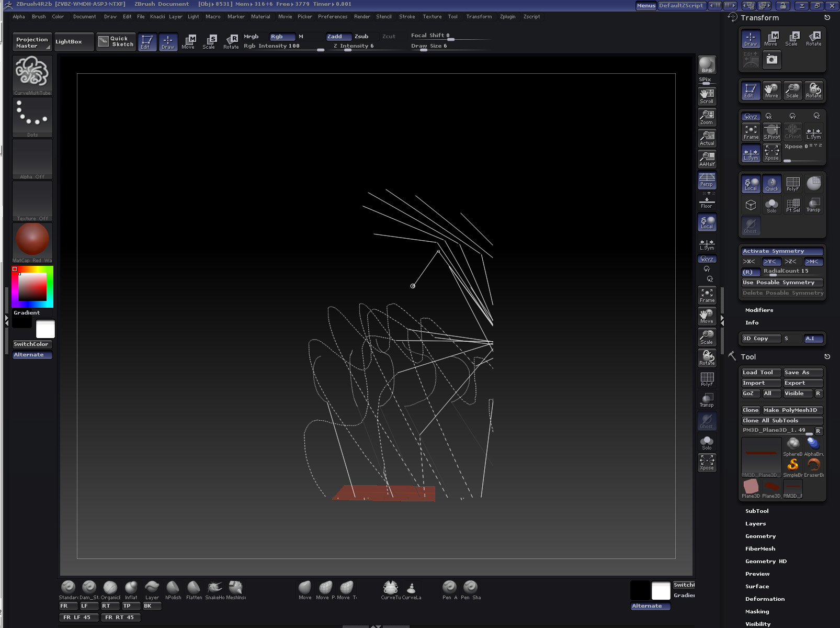The height and width of the screenshot is (628, 840).
Task: Click the Actual size icon
Action: (707, 138)
